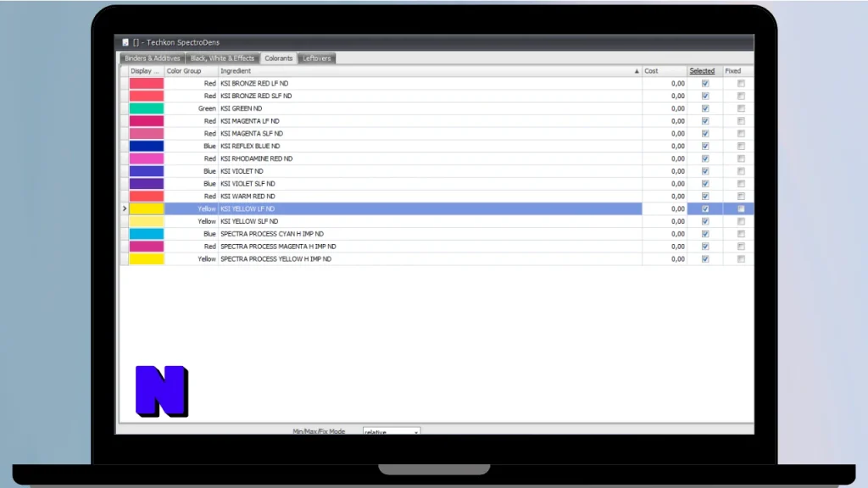
Task: Click the KSI REFLEX BLUE ND color swatch
Action: coord(147,146)
